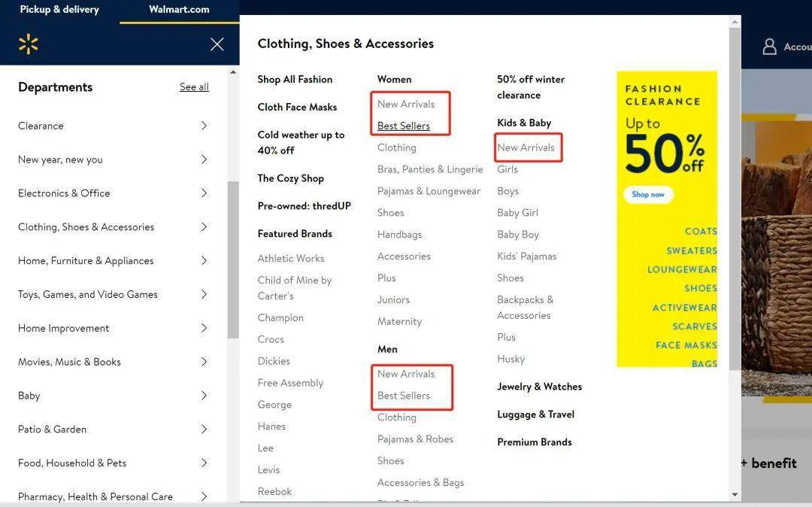Expand Electronics & Office chevron

(x=204, y=193)
